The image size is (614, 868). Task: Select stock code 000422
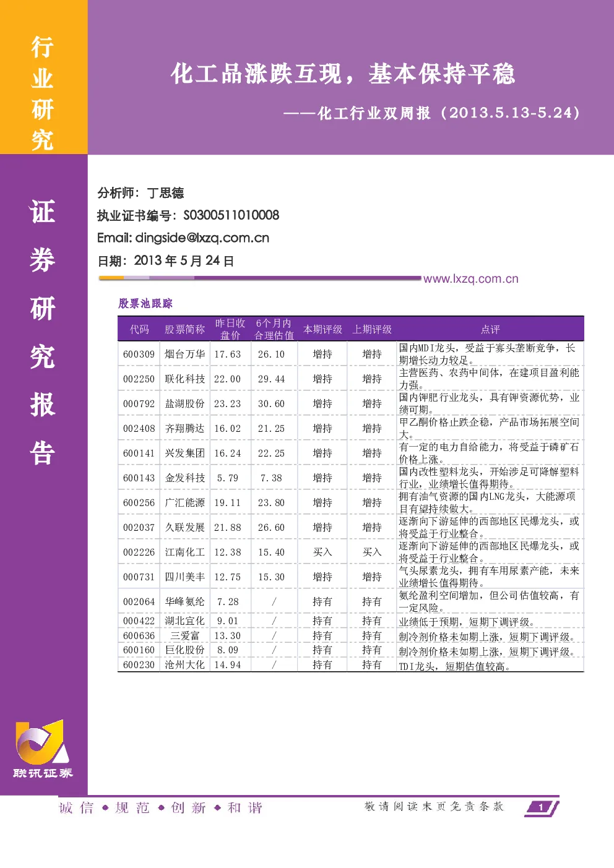coord(139,621)
